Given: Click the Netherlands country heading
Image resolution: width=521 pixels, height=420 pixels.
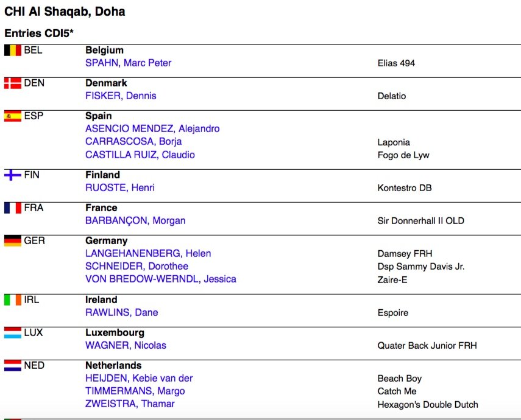Looking at the screenshot, I should [113, 366].
